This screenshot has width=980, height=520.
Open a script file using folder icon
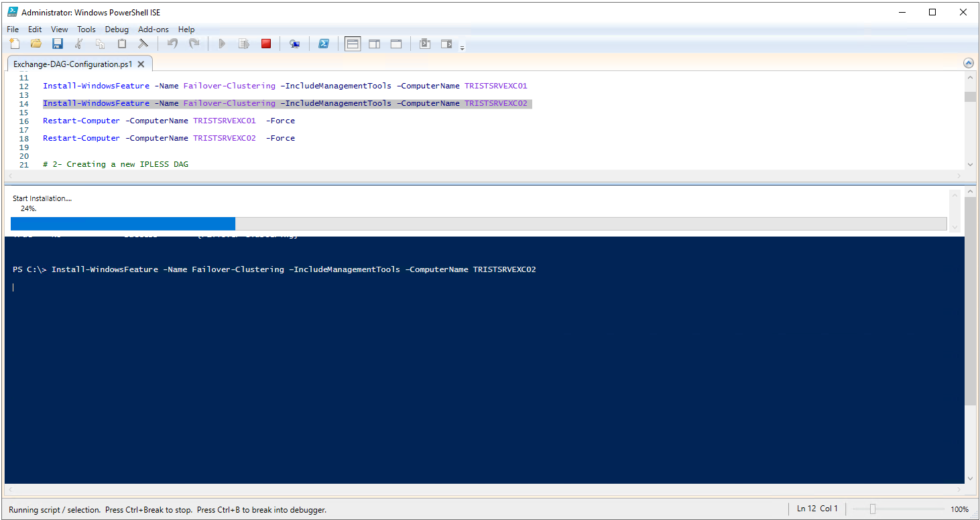pos(36,44)
